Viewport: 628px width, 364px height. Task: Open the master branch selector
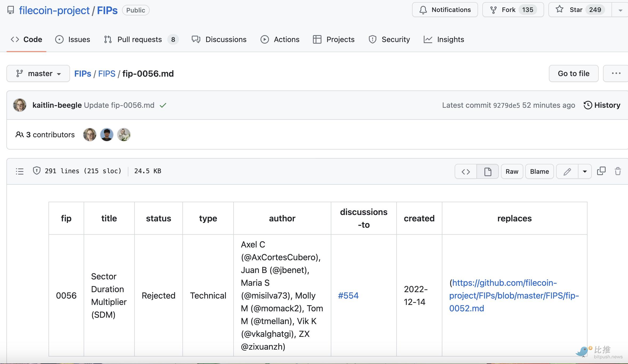point(38,73)
